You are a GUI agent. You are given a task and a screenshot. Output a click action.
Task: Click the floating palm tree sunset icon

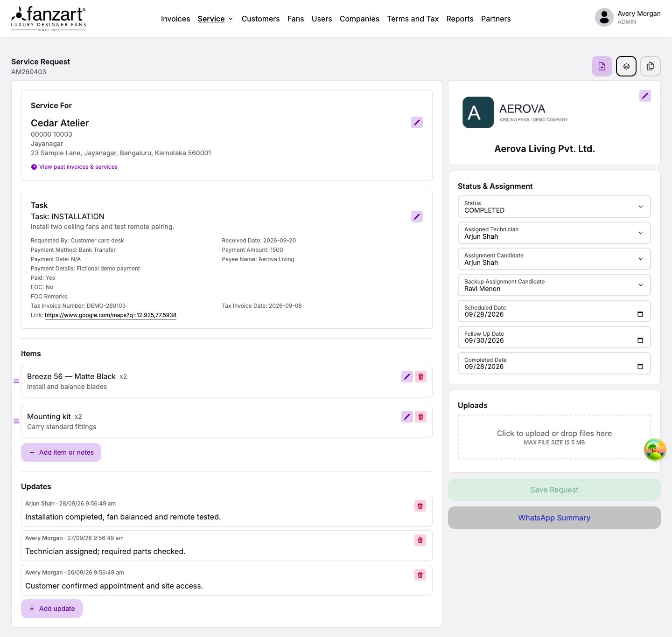click(x=655, y=450)
